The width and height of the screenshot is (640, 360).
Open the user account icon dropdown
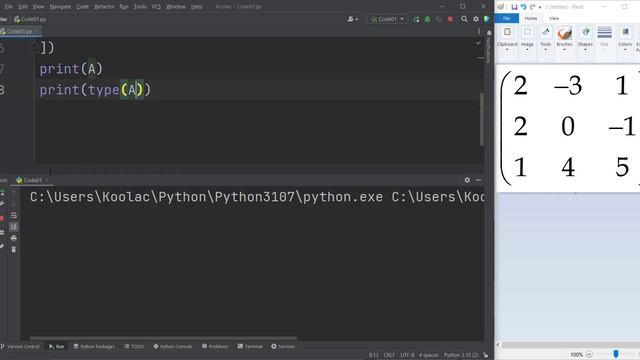[352, 19]
